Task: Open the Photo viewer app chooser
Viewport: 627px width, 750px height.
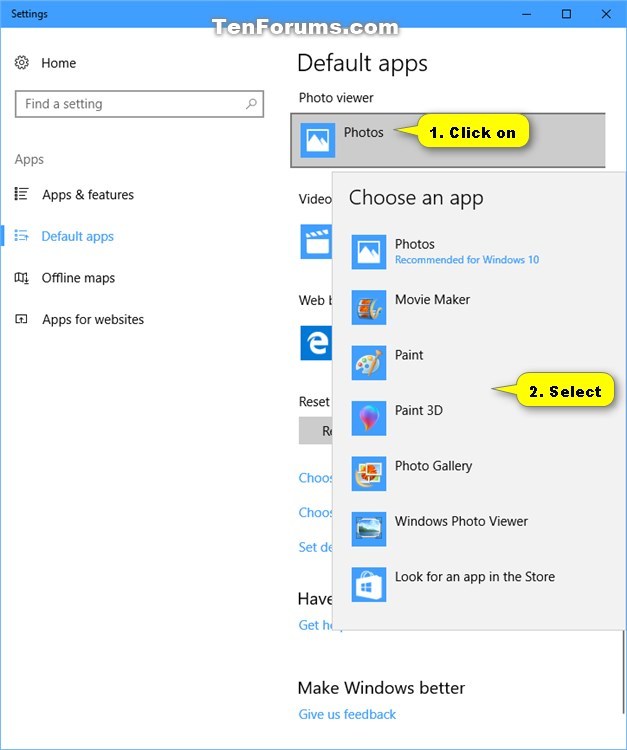Action: (x=448, y=140)
